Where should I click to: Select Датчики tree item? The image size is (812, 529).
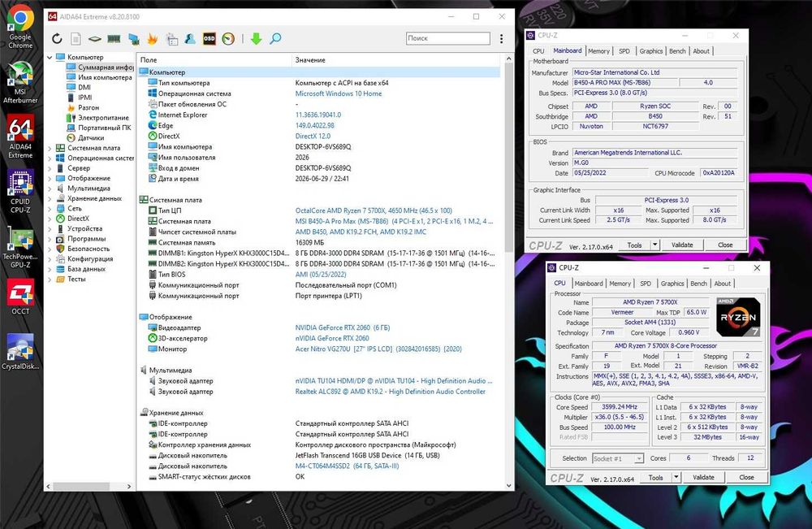[x=85, y=138]
